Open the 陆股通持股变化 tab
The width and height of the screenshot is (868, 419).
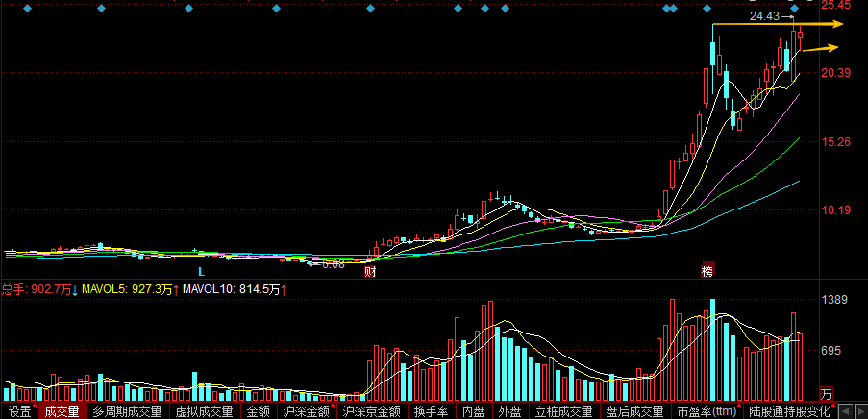(x=790, y=411)
